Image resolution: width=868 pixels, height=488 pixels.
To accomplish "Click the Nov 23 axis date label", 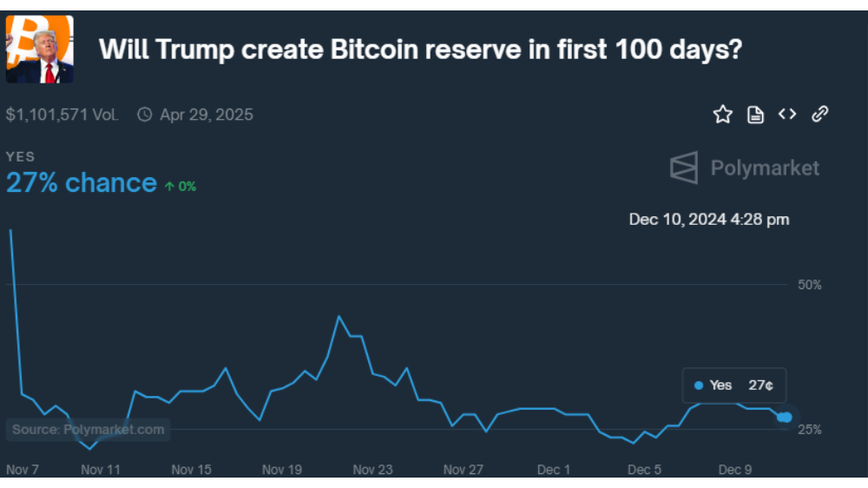I will [372, 470].
